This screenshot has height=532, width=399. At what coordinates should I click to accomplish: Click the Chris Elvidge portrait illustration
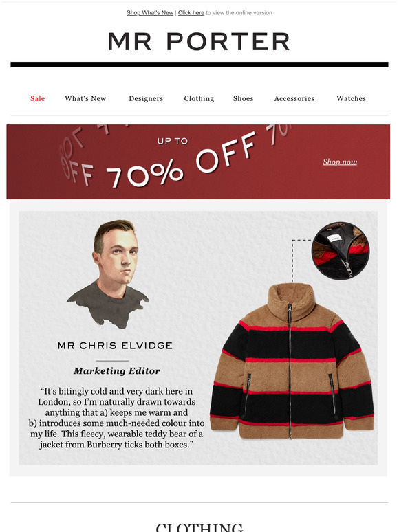click(108, 274)
